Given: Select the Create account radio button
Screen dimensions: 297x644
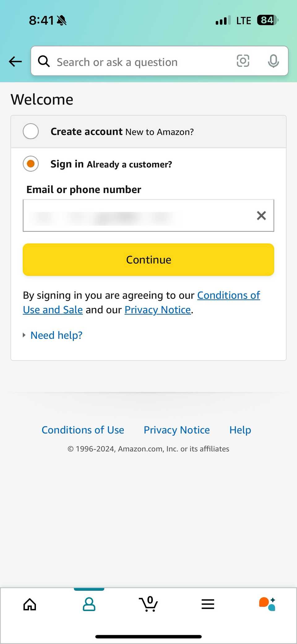Looking at the screenshot, I should [x=30, y=131].
